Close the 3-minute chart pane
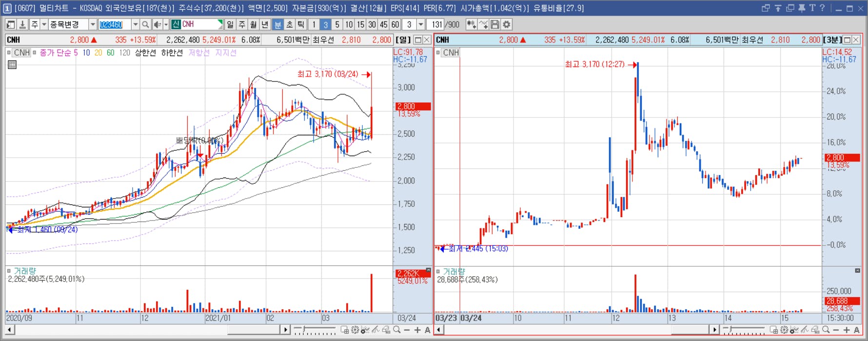The width and height of the screenshot is (868, 341). [x=856, y=40]
